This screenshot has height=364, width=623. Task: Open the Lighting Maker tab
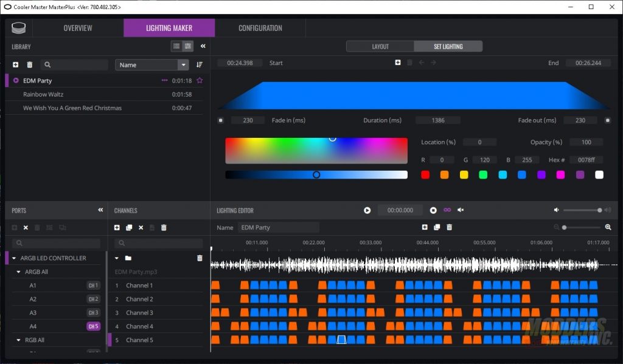tap(169, 28)
